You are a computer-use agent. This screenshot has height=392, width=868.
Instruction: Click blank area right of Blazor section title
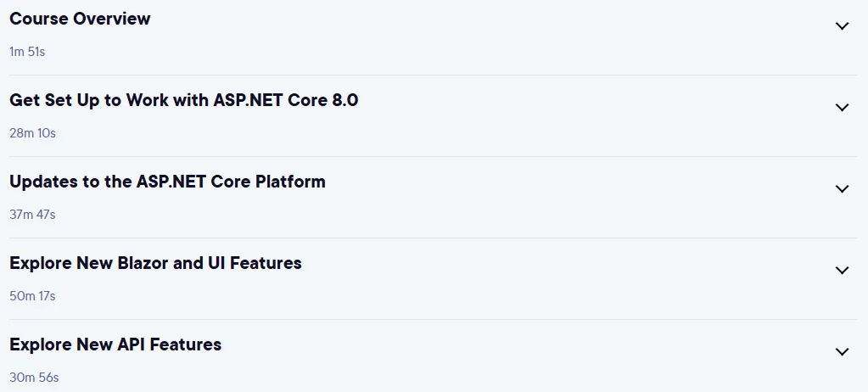click(564, 263)
